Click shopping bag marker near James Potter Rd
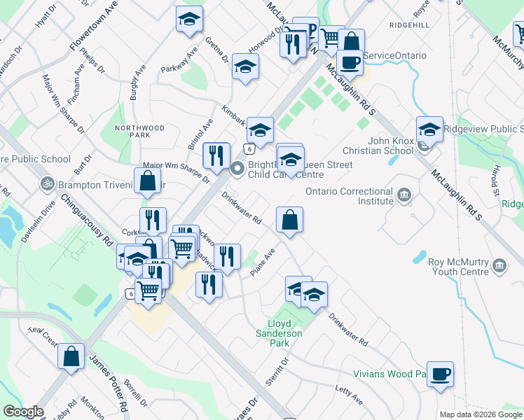Image resolution: width=524 pixels, height=420 pixels. [71, 358]
